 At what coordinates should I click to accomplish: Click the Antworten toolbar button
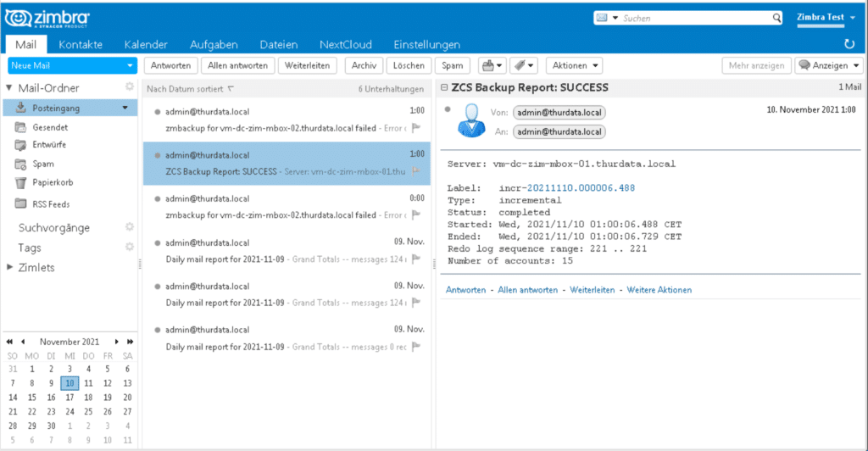[170, 65]
